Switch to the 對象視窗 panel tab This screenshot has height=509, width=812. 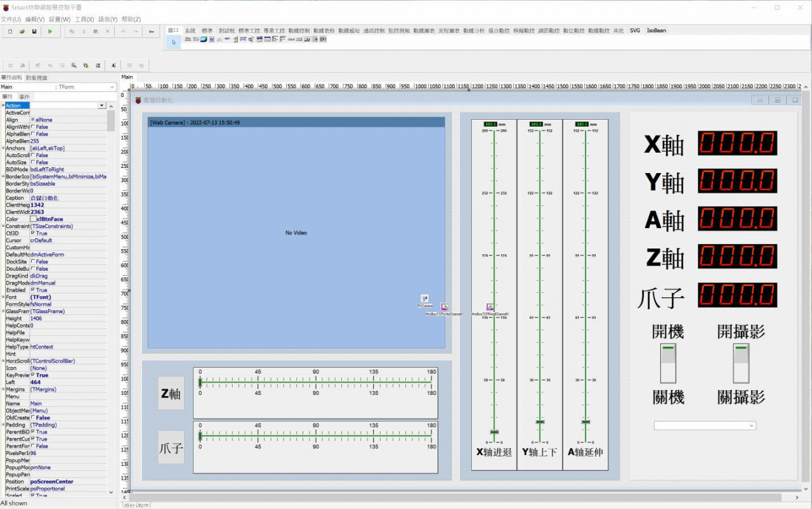[37, 77]
